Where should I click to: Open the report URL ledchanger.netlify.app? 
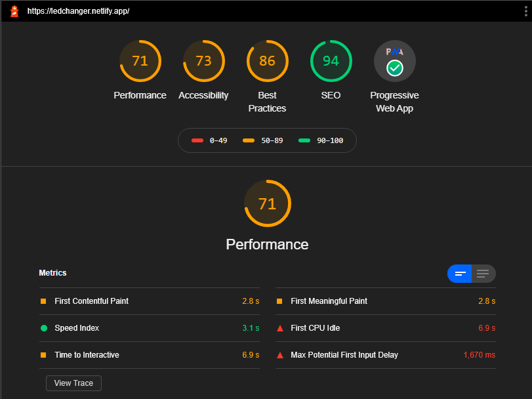78,11
